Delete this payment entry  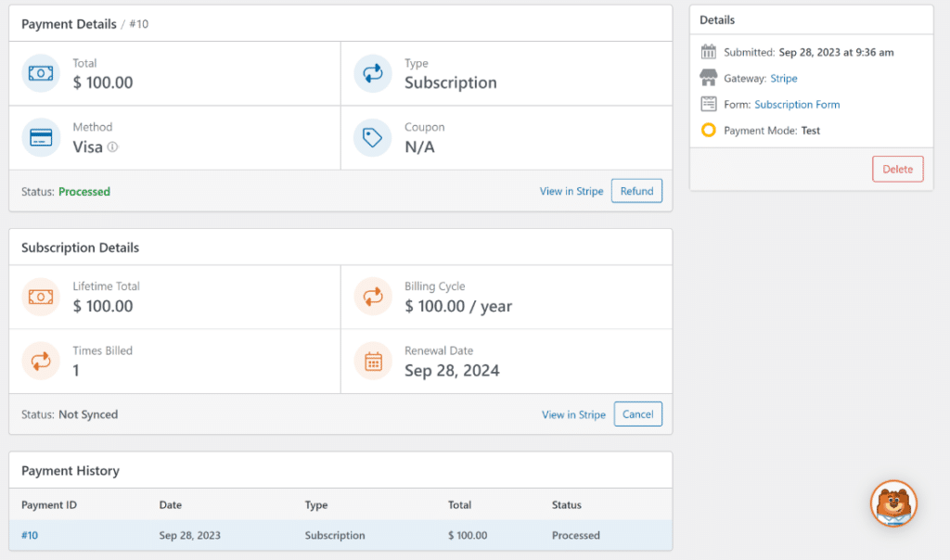coord(897,169)
